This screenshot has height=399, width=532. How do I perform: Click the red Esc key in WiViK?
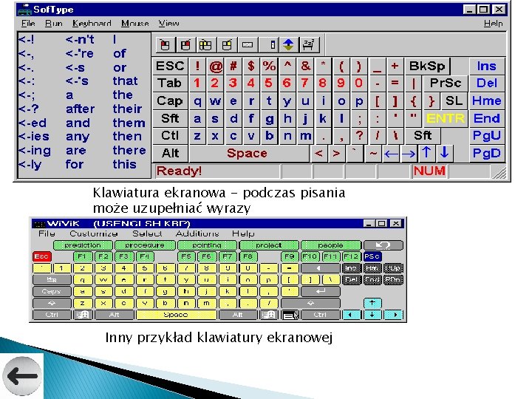tap(41, 256)
